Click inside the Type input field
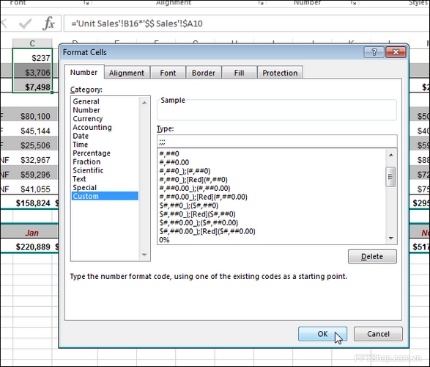The image size is (430, 367). [277, 141]
